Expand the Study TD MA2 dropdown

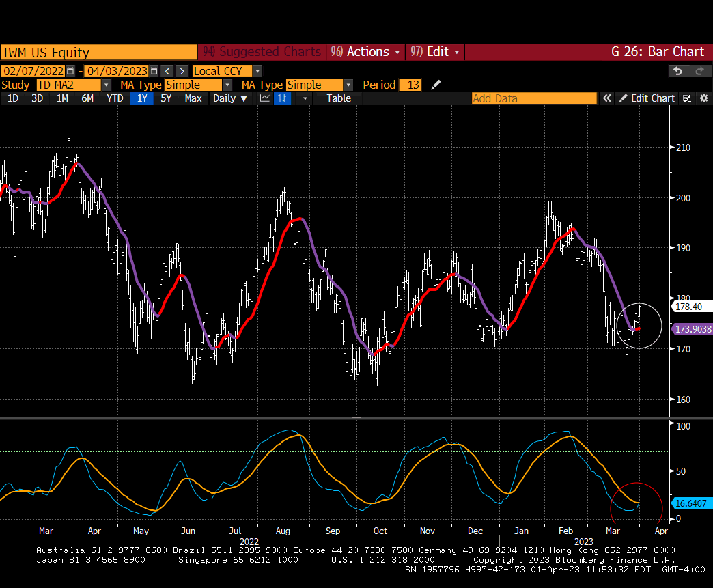[x=106, y=85]
